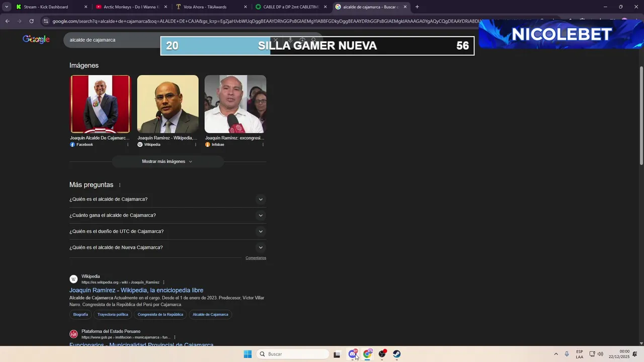Select the alcalde de cajamarca tab

point(370,7)
